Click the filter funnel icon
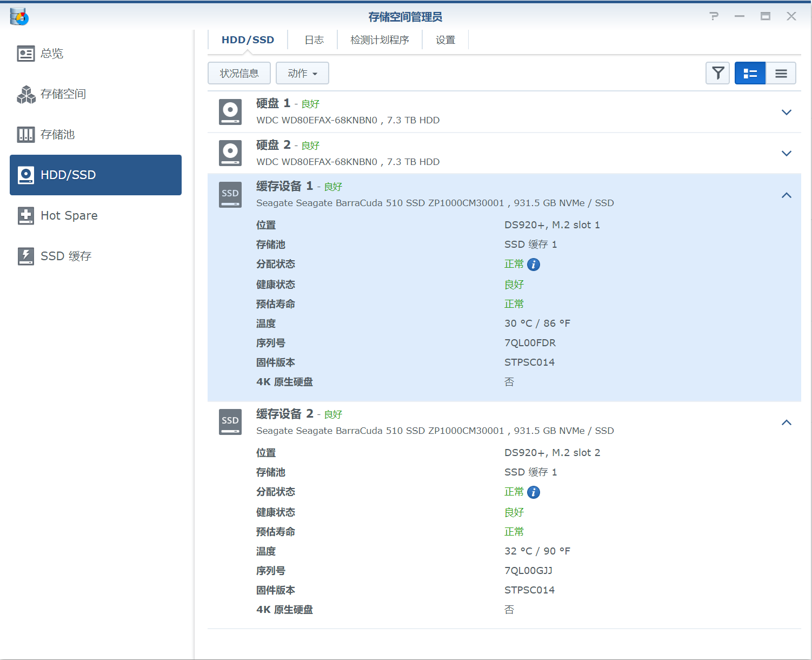The image size is (812, 660). [x=718, y=73]
